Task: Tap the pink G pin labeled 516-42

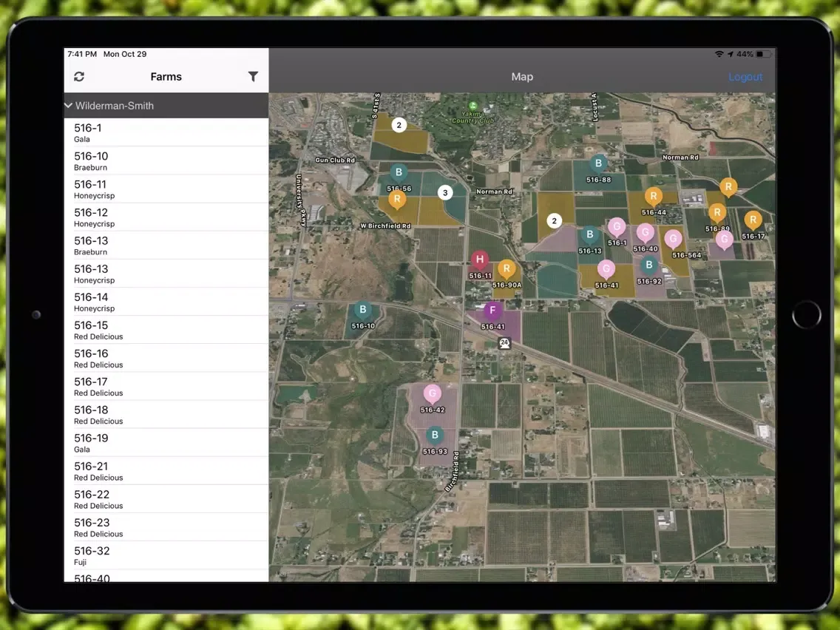Action: coord(433,393)
